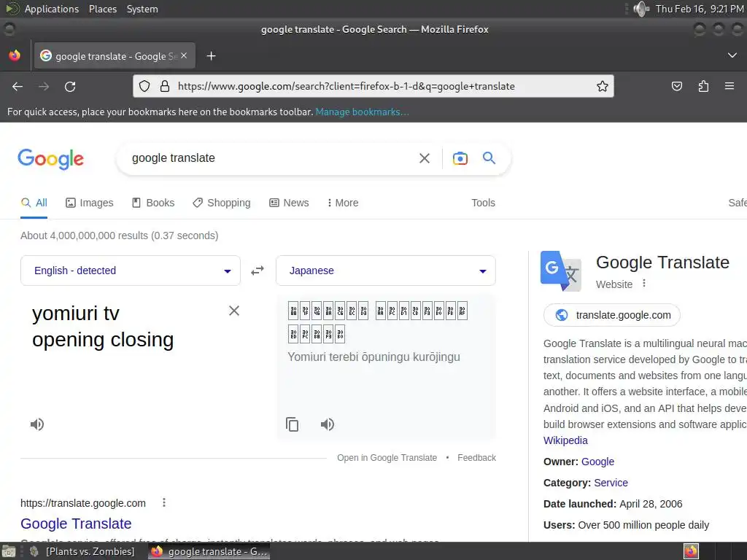
Task: Submit search with the magnifier icon
Action: [x=489, y=157]
